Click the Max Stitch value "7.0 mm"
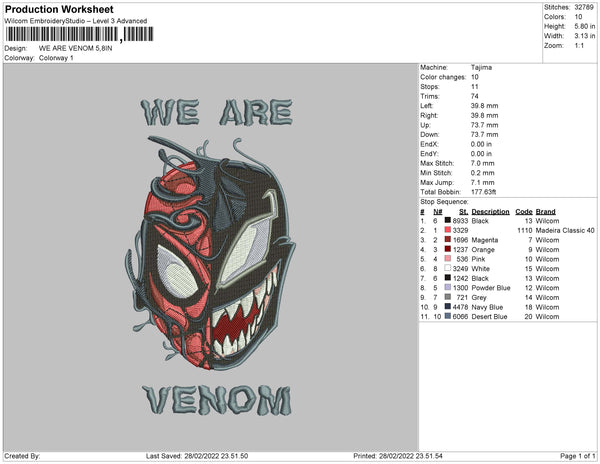The image size is (600, 464). point(483,163)
